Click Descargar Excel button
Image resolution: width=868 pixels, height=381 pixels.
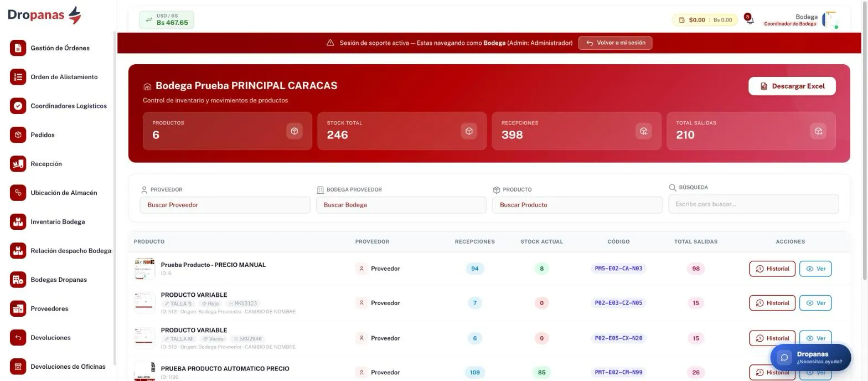click(792, 86)
